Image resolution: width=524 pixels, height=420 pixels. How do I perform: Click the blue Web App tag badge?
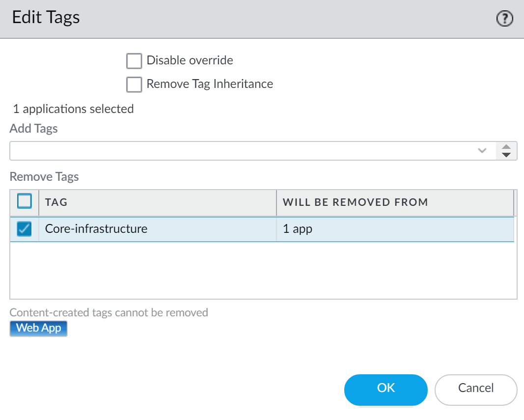(38, 328)
